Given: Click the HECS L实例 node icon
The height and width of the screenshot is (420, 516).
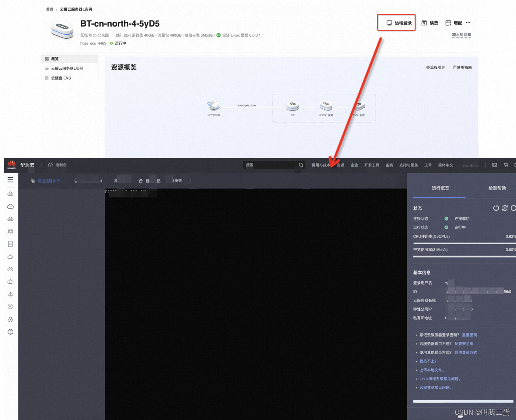Looking at the screenshot, I should [326, 106].
